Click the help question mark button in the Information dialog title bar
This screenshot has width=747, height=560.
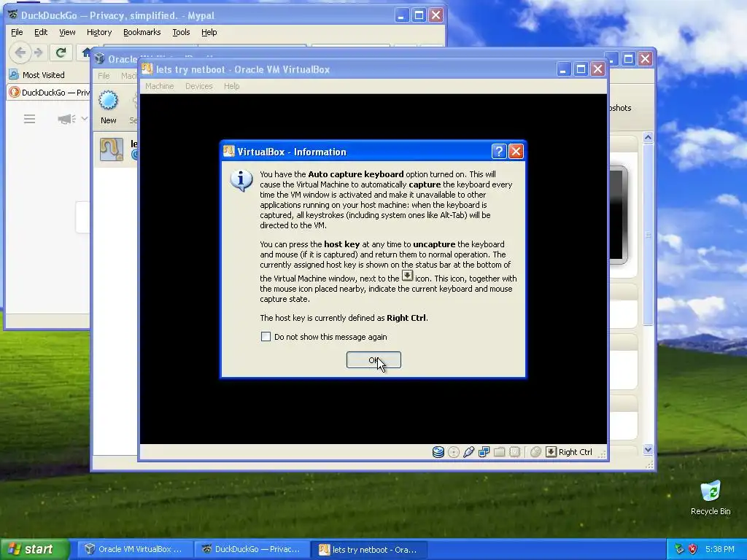pos(498,152)
